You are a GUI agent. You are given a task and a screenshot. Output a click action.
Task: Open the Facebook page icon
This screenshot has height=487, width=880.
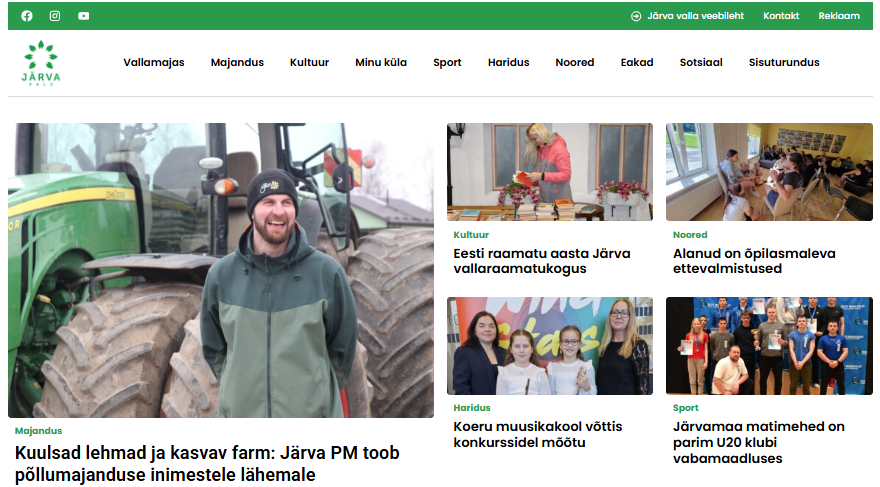pyautogui.click(x=27, y=16)
